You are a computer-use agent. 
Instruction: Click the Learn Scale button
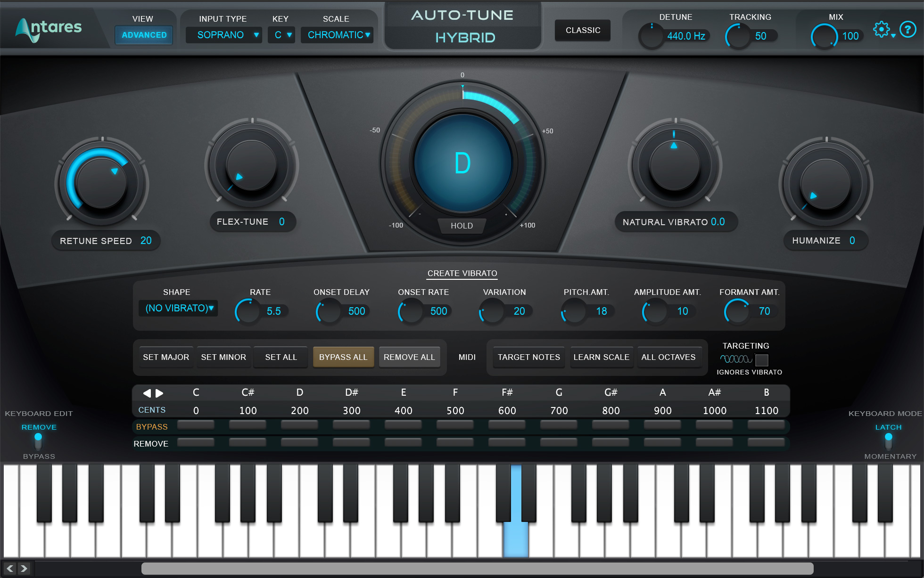click(x=601, y=357)
